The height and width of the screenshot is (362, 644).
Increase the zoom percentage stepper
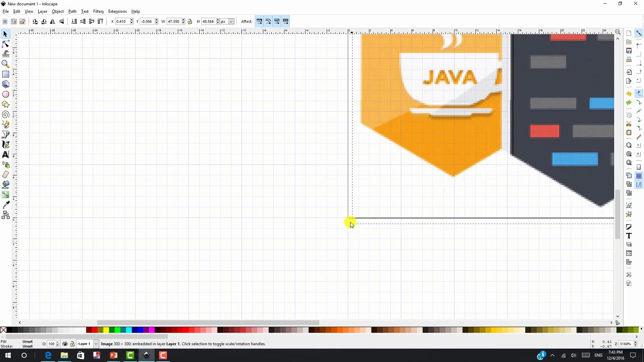(x=636, y=342)
